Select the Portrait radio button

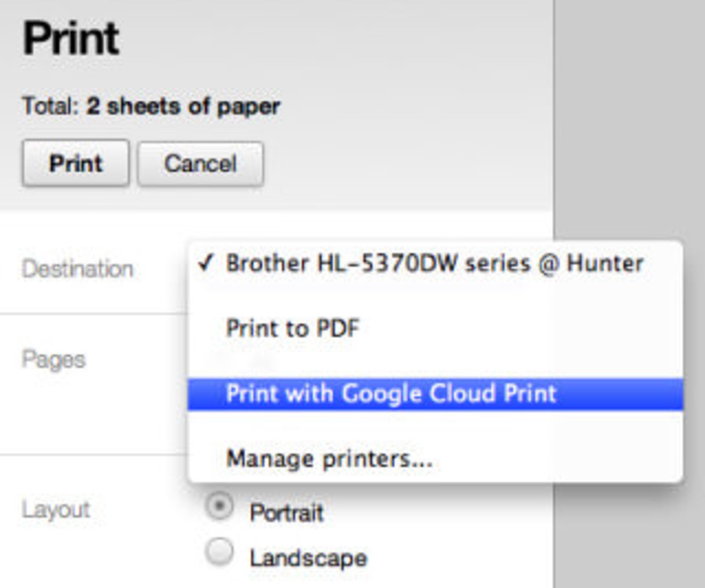pyautogui.click(x=219, y=507)
